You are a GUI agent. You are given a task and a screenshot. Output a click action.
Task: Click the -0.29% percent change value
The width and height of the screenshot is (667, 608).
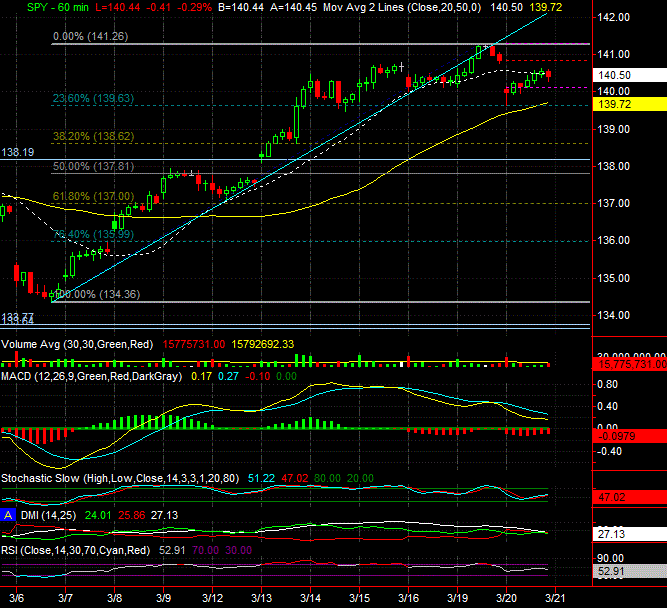[x=194, y=7]
